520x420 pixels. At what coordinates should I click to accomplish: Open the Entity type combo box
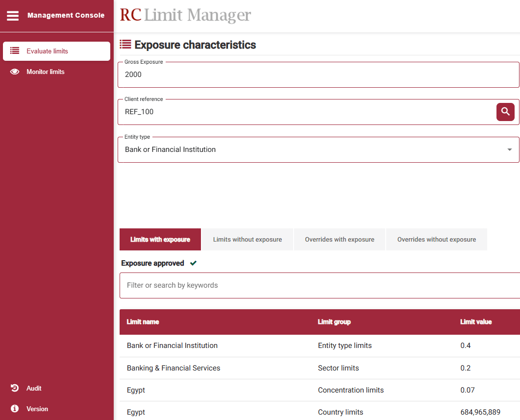(319, 149)
